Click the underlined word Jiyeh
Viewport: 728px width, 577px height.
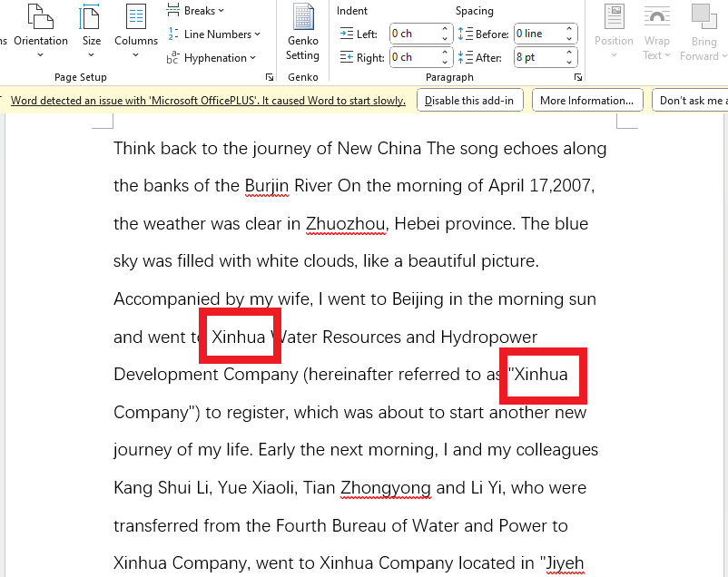[x=565, y=563]
